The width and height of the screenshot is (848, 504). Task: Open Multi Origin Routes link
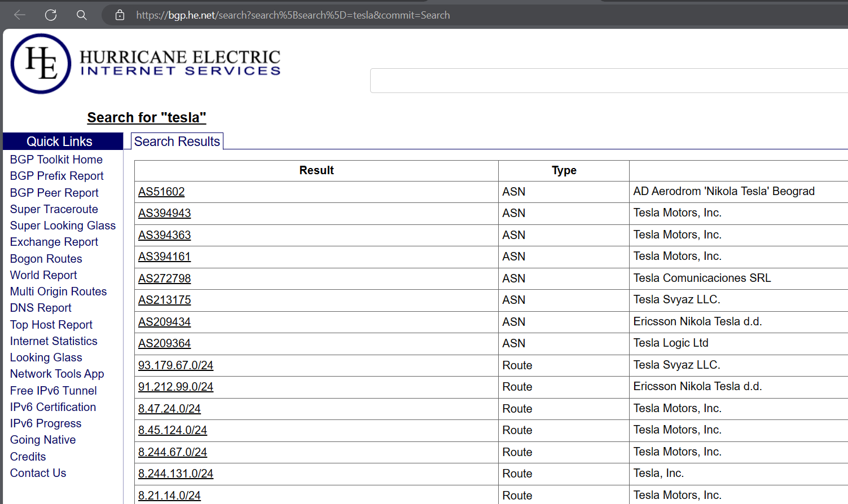coord(58,291)
